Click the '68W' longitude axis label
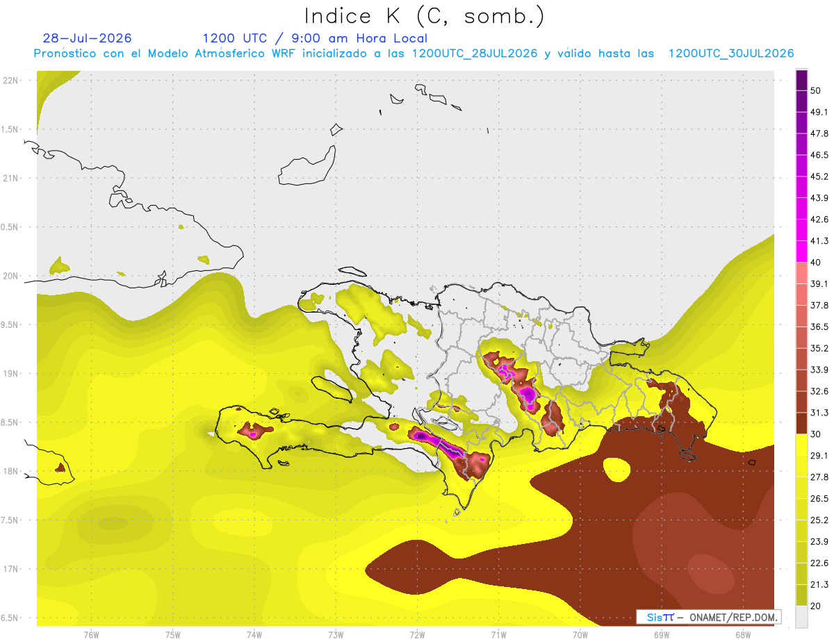This screenshot has width=834, height=644. tap(742, 634)
